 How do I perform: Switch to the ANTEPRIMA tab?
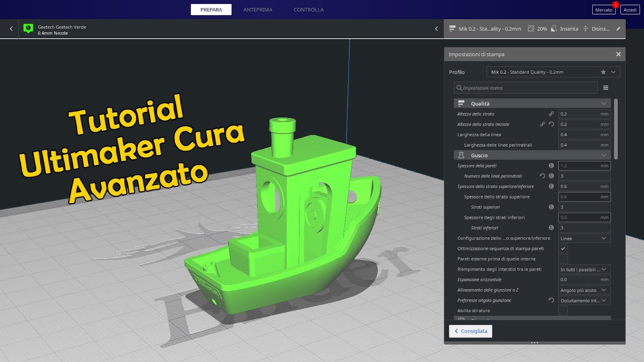point(258,10)
